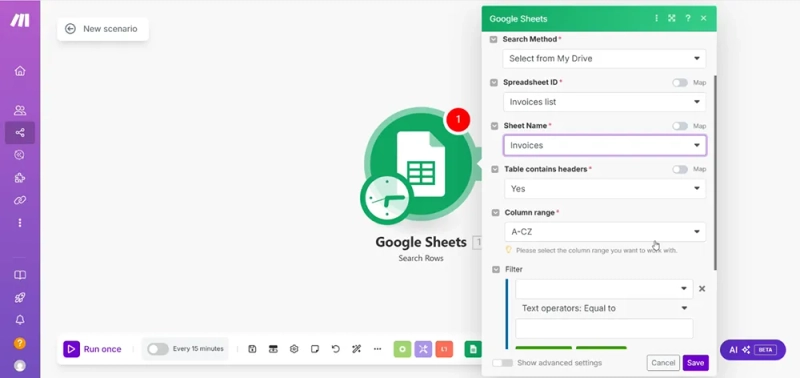Open the green Tools favorite icon
Screen dimensions: 800x378
point(402,349)
